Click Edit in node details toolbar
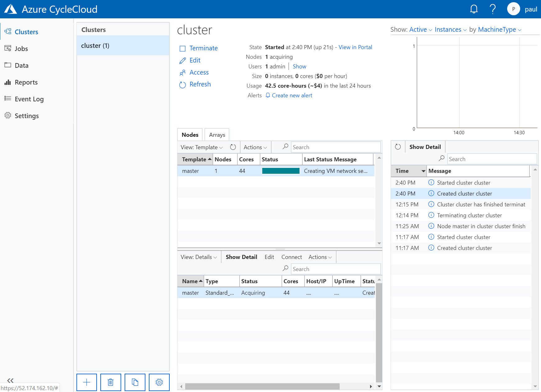 coord(269,257)
